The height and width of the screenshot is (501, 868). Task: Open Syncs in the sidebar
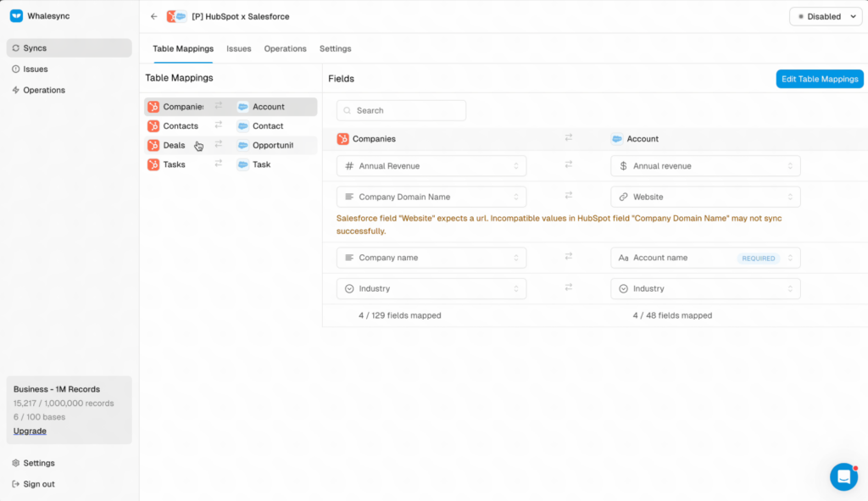70,48
